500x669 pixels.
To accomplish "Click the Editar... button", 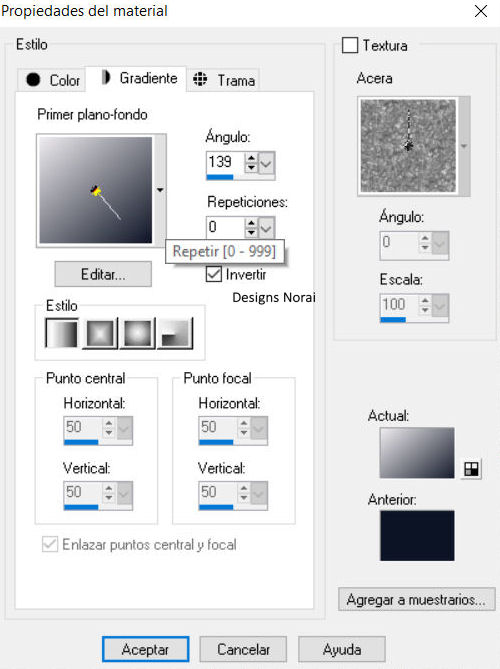I will (103, 274).
